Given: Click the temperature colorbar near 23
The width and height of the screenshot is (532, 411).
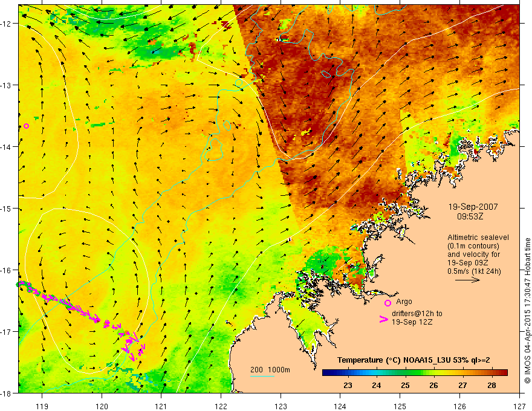Looking at the screenshot, I should click(348, 373).
